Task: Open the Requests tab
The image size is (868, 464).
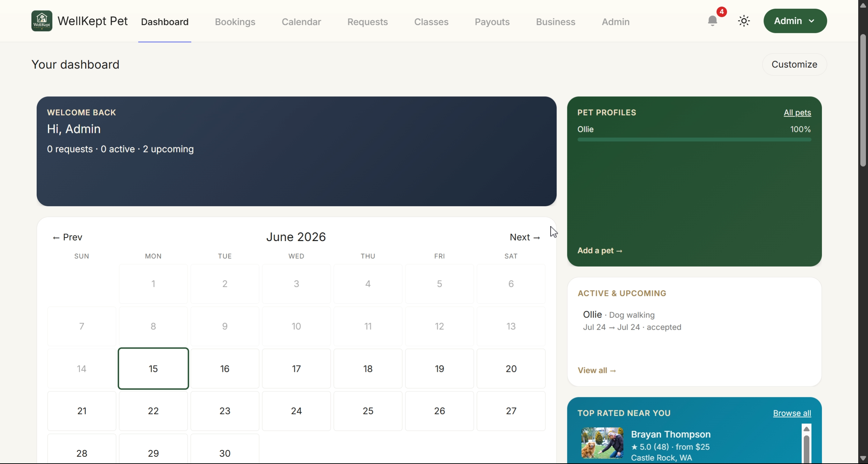Action: (368, 22)
